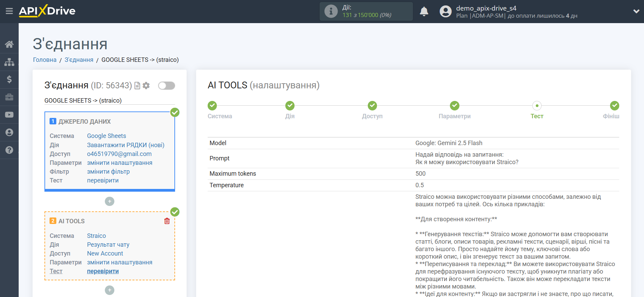The width and height of the screenshot is (644, 297).
Task: Add a block below AI TOOLS
Action: pos(110,290)
